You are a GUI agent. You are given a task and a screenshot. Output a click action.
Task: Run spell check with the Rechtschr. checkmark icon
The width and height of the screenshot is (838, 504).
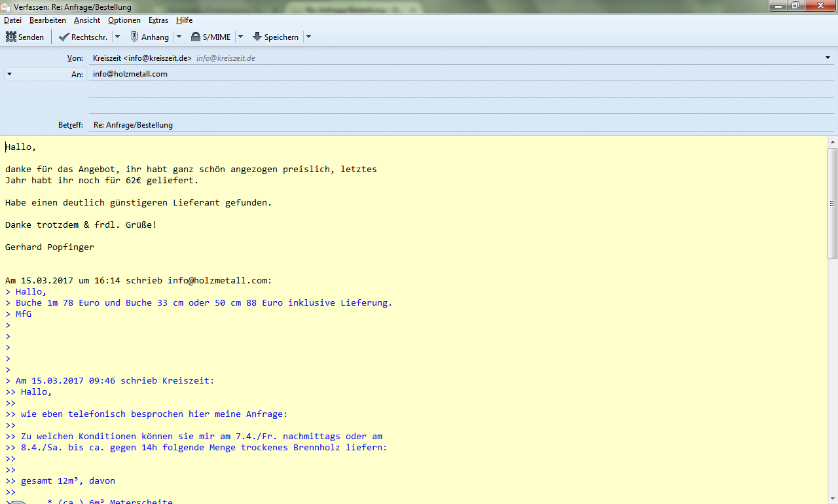[64, 37]
